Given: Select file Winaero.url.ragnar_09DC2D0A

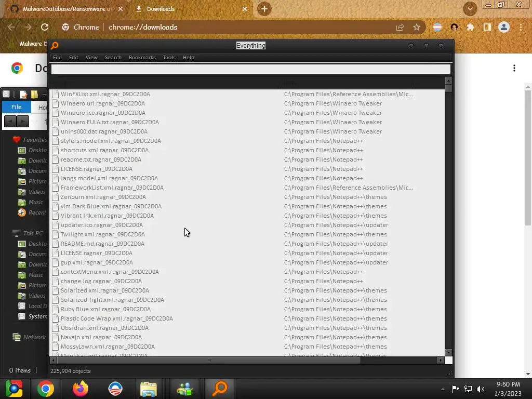Looking at the screenshot, I should [102, 103].
